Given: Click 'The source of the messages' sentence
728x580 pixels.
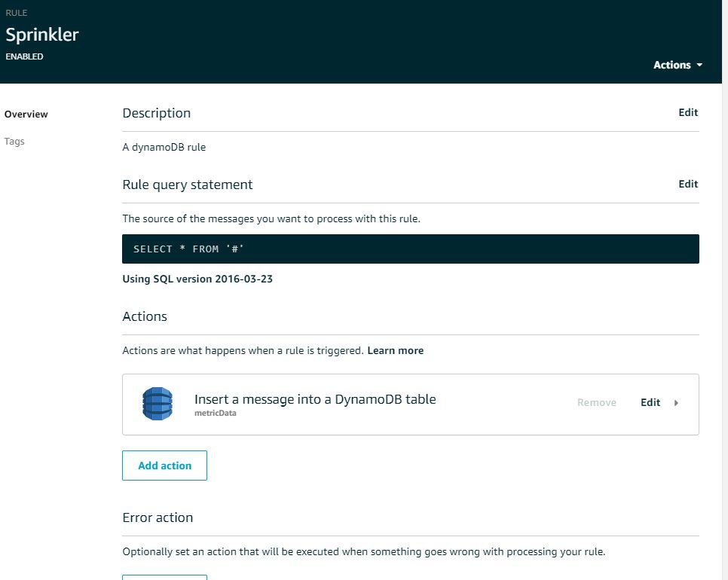Looking at the screenshot, I should click(x=271, y=218).
